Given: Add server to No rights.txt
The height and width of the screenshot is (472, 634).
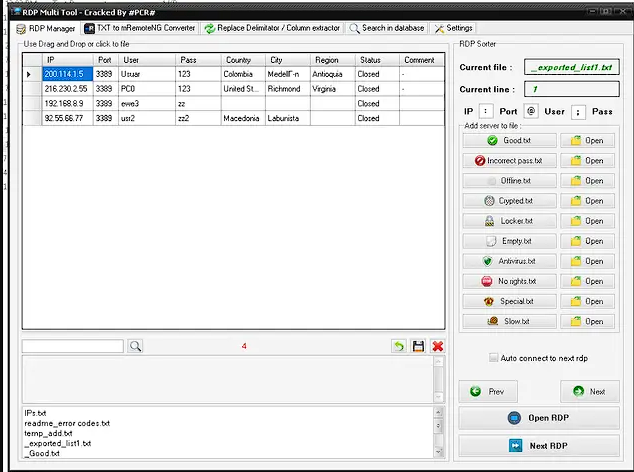Looking at the screenshot, I should (509, 281).
